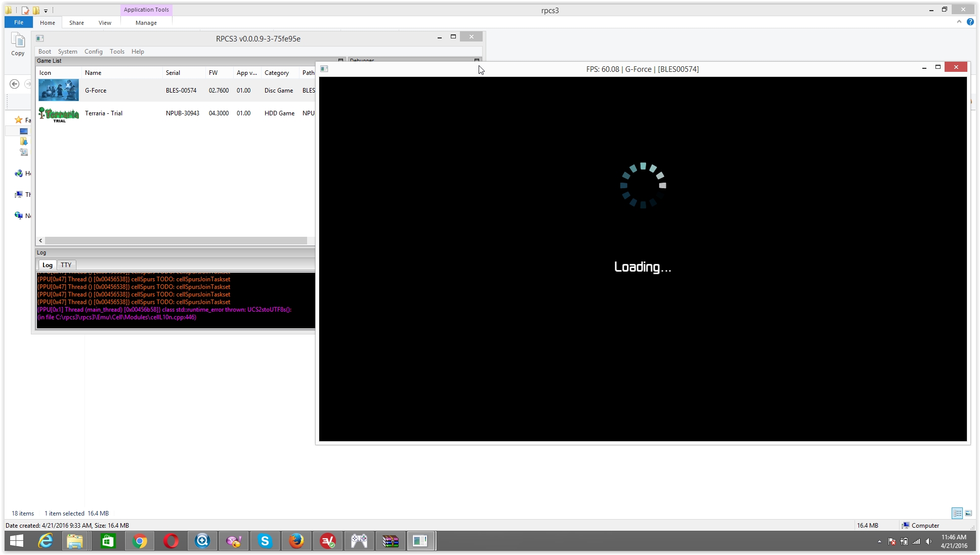Screen dimensions: 980x555
Task: Click the game controller taskbar icon
Action: pos(359,541)
